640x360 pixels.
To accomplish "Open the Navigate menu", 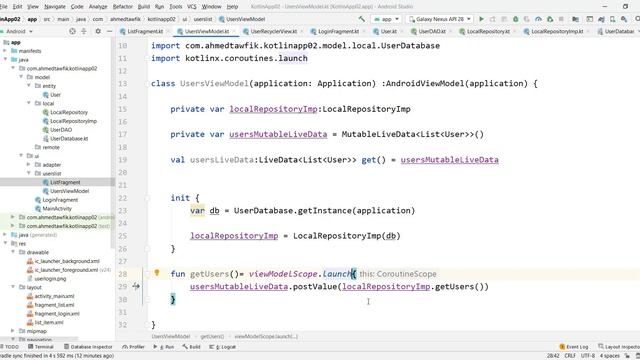I will coord(55,7).
